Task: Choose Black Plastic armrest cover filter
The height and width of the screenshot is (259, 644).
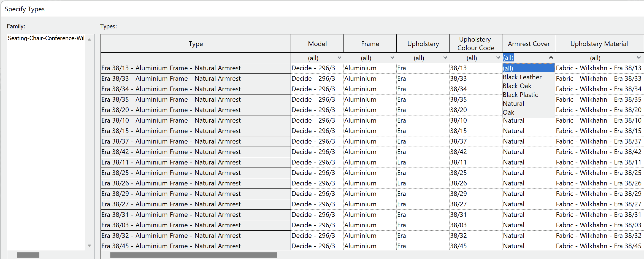Action: click(x=520, y=95)
